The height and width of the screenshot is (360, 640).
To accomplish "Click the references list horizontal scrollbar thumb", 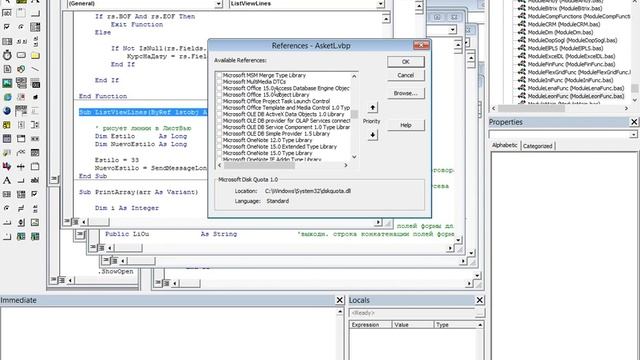I will tap(259, 165).
